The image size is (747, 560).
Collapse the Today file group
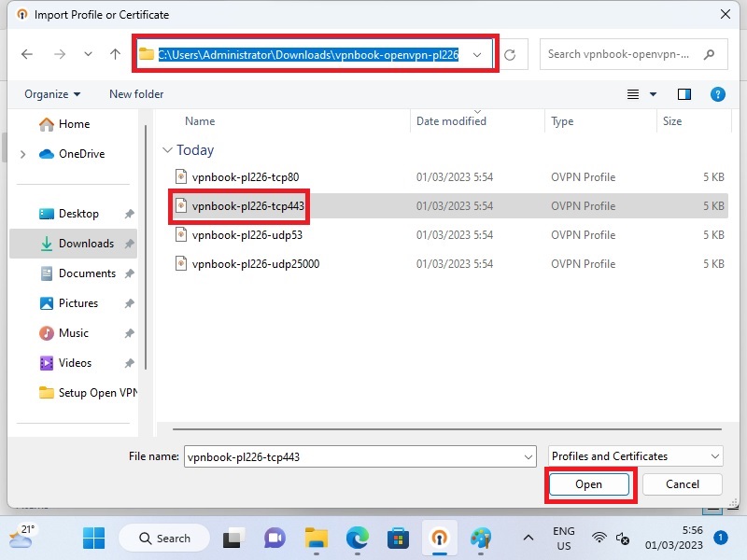coord(167,150)
